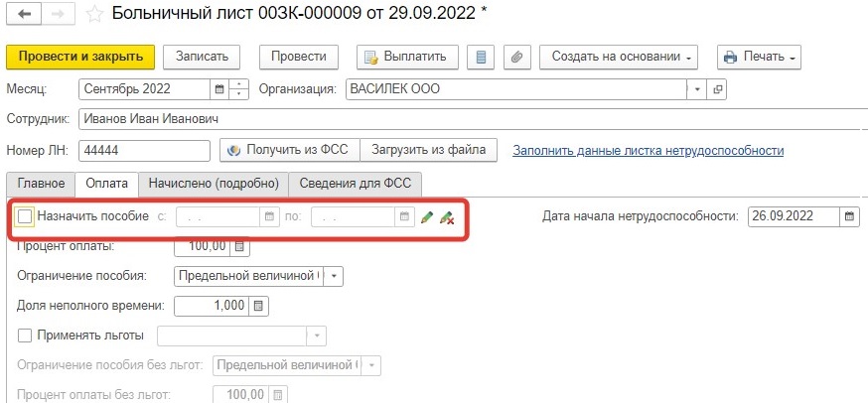Viewport: 868px width, 403px height.
Task: Open the calculations sheet icon next to Выплатить
Action: [481, 57]
